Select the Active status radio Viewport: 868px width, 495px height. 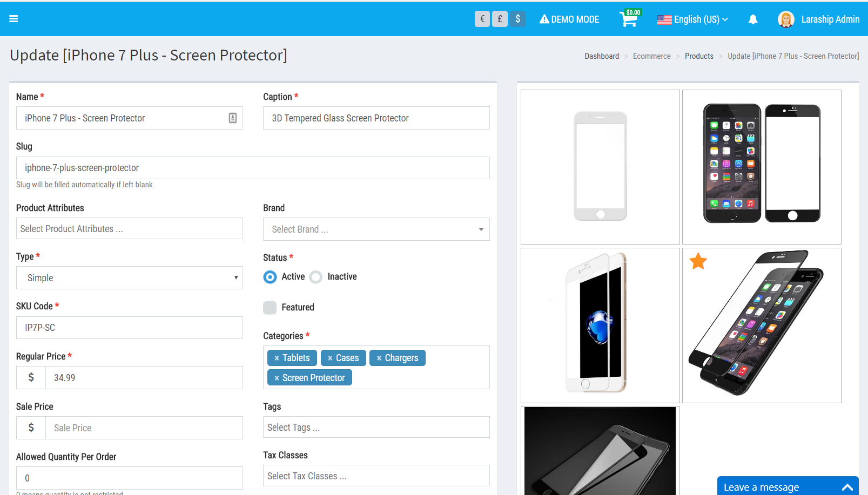pyautogui.click(x=270, y=277)
